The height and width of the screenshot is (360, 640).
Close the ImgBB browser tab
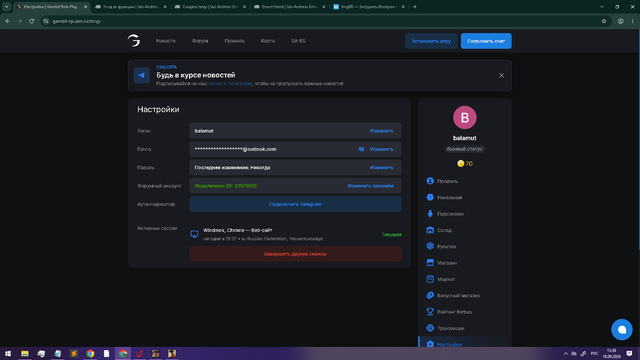(x=403, y=7)
